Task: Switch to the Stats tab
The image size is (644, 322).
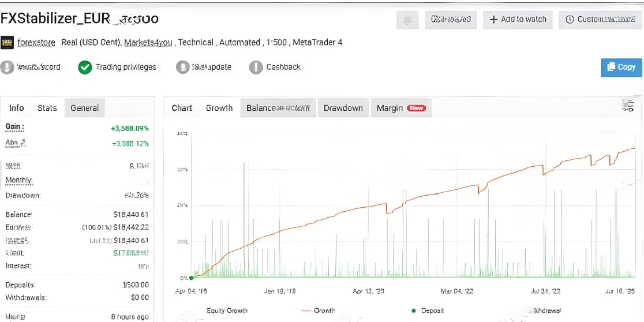Action: point(47,108)
